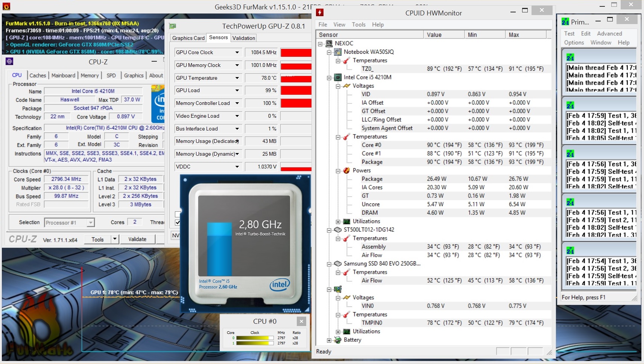Click the Voltages bolt icon above VIN0
The image size is (644, 364).
coord(347,297)
